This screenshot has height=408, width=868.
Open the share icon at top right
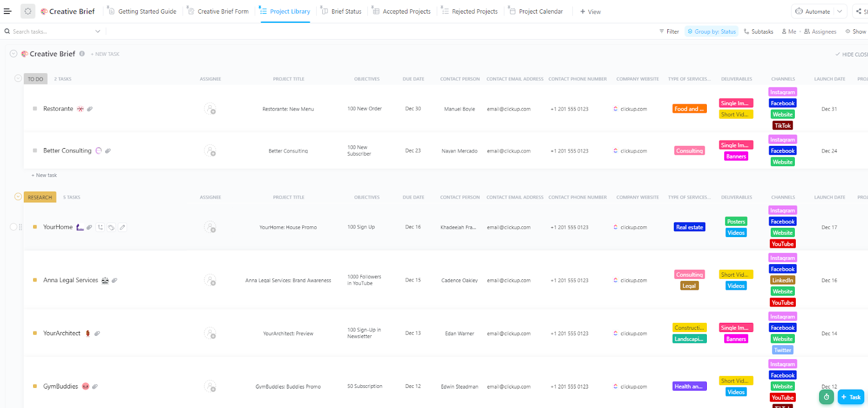(859, 11)
